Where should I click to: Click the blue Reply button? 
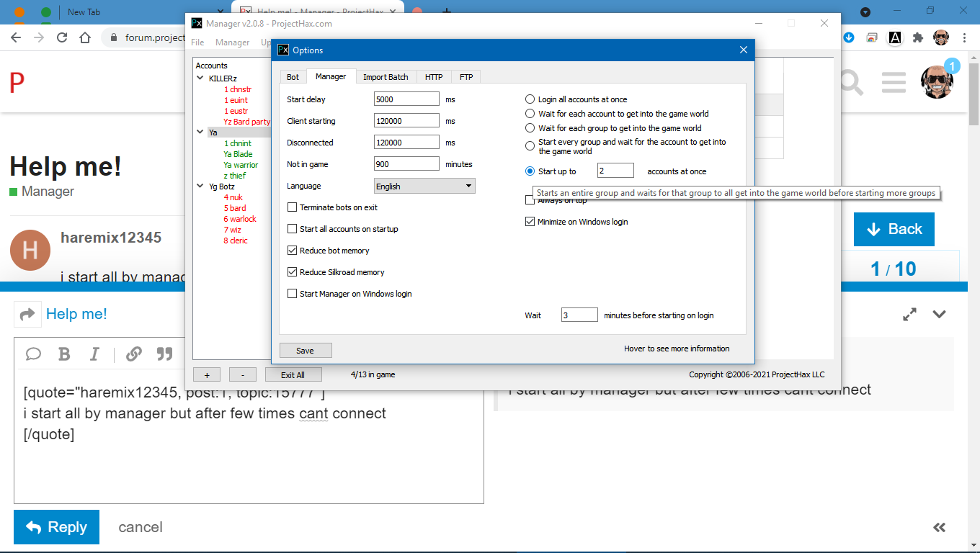56,527
